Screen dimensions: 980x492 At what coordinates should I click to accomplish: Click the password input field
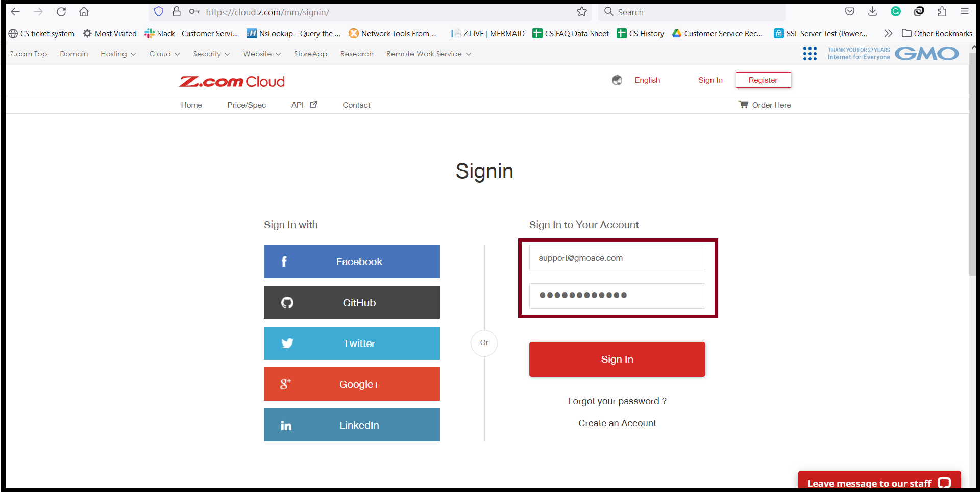[x=617, y=296]
